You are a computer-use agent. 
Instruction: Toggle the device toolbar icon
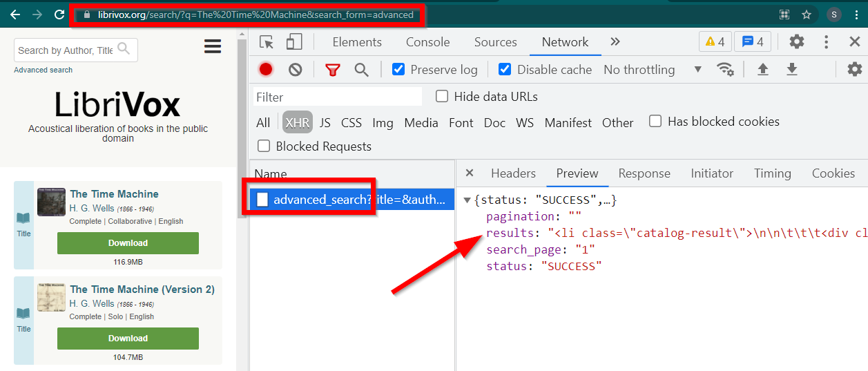[294, 42]
